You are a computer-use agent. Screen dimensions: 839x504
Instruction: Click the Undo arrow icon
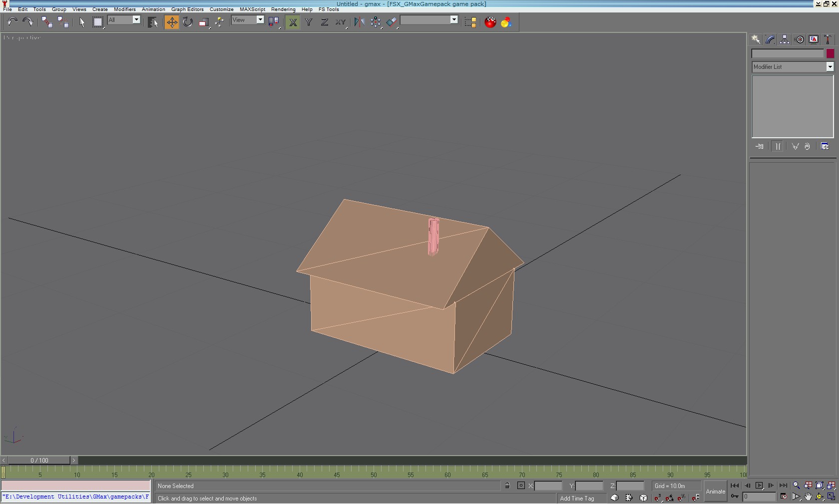point(12,22)
